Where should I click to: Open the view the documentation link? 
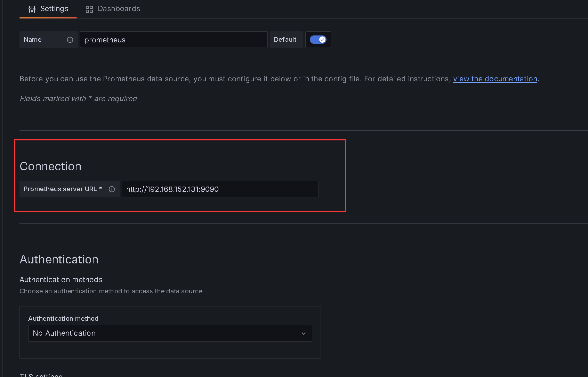[x=495, y=79]
